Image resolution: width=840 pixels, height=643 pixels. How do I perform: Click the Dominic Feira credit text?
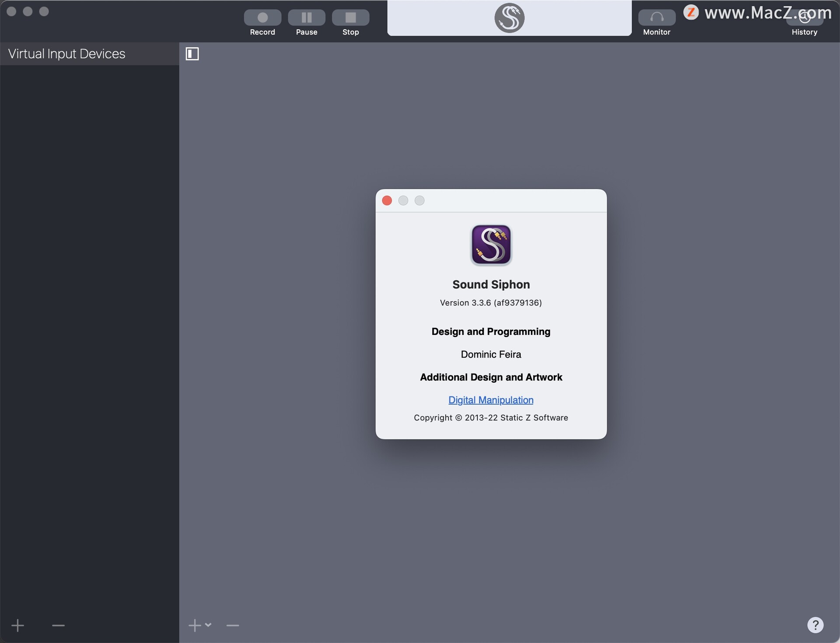[491, 355]
